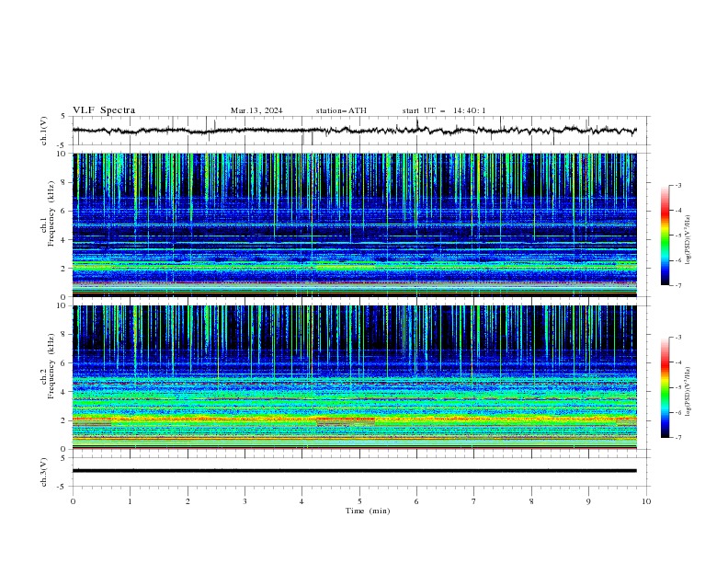Click time axis tick label '3'

245,501
